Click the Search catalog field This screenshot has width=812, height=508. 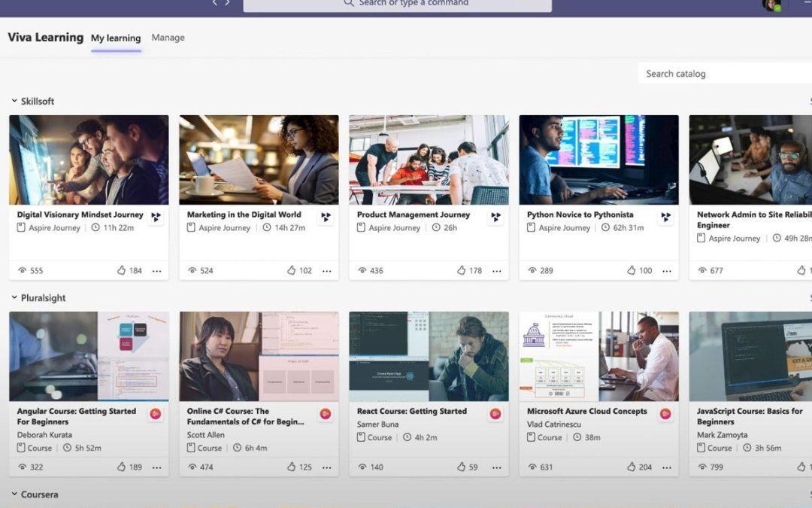point(725,73)
